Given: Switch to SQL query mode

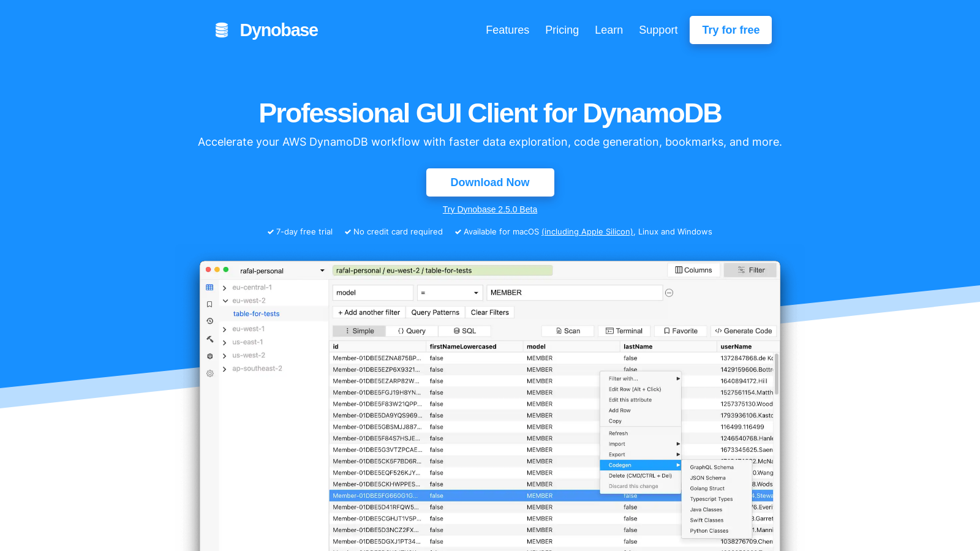Looking at the screenshot, I should coord(465,331).
